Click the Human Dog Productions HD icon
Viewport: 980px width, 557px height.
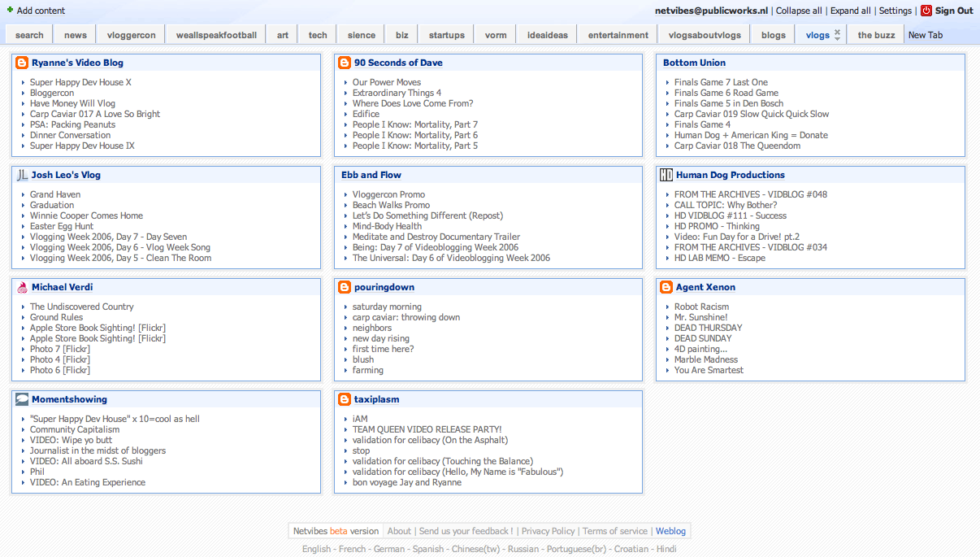point(666,175)
